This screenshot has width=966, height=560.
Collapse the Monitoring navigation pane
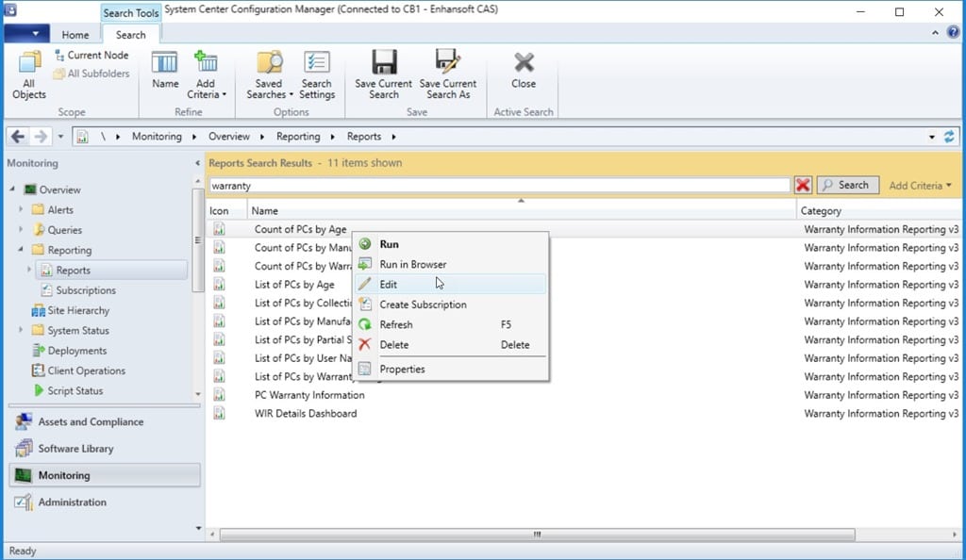(197, 163)
